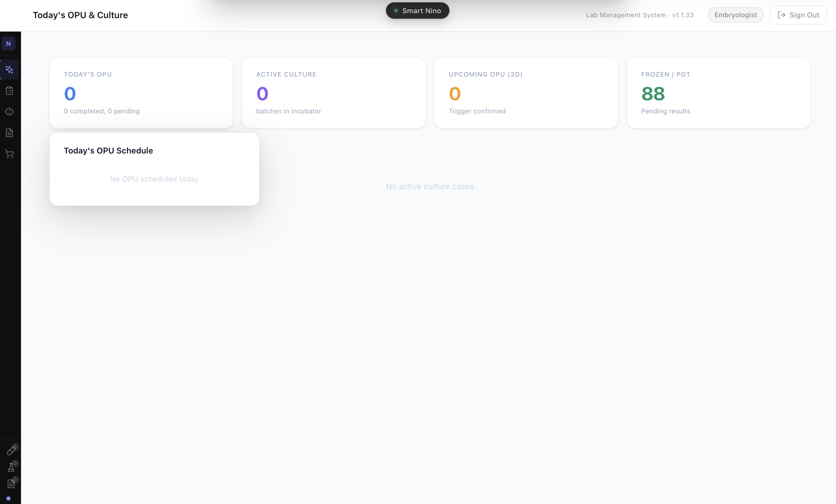This screenshot has width=836, height=504.
Task: Open the sparkles dashboard sidebar icon
Action: (x=9, y=70)
